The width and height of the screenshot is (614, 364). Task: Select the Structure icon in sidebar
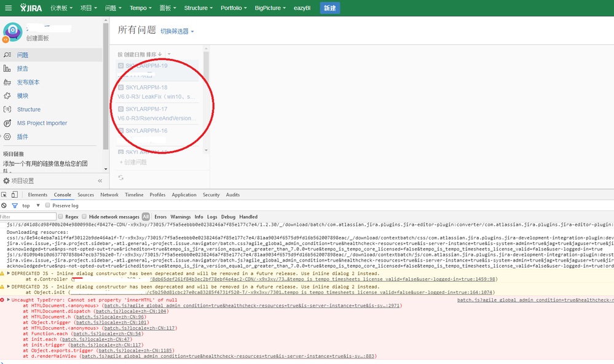(x=7, y=109)
